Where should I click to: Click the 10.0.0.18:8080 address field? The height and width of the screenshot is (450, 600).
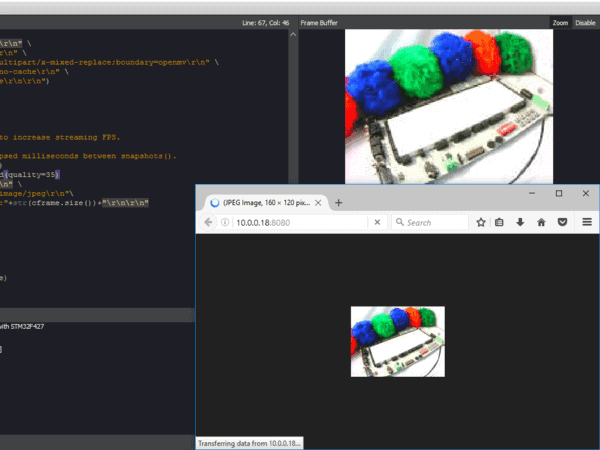(300, 222)
